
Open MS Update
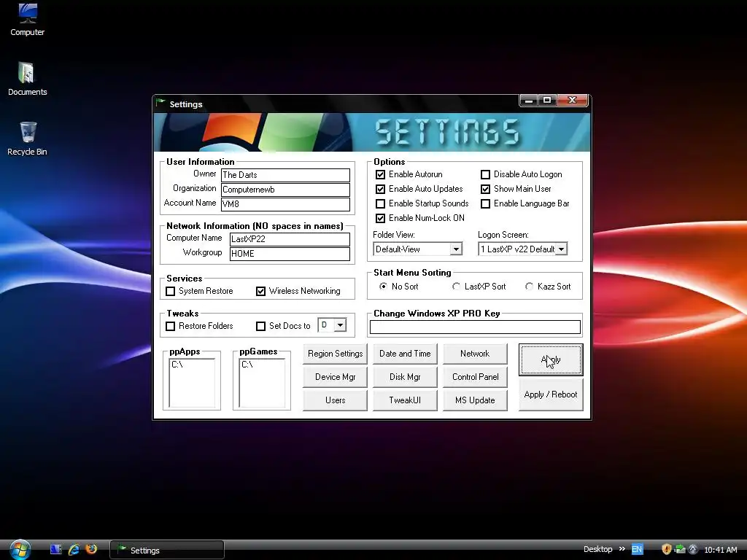475,400
